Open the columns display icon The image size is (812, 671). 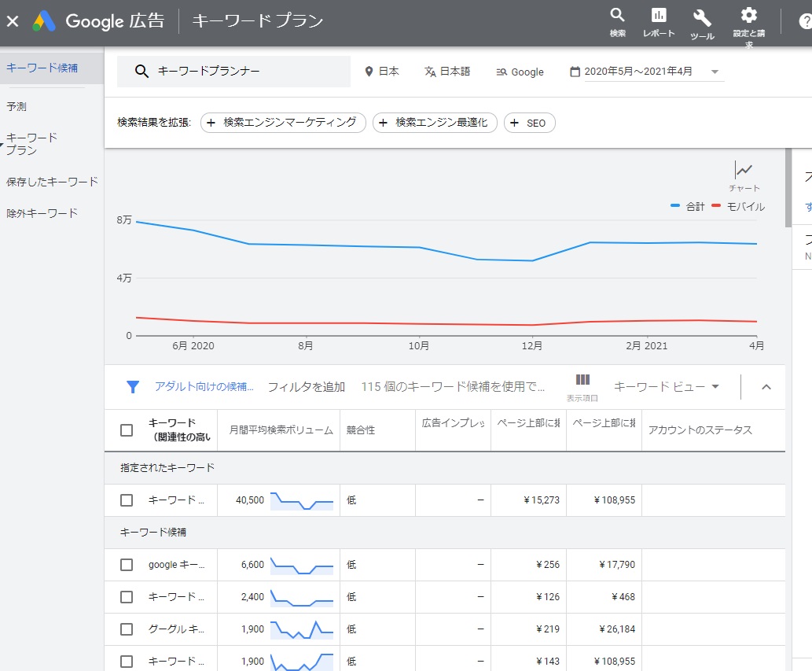(x=582, y=380)
